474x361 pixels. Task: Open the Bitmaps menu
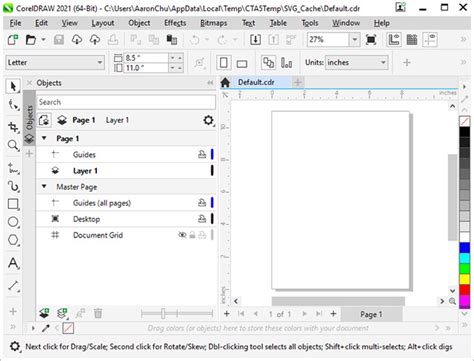point(214,23)
